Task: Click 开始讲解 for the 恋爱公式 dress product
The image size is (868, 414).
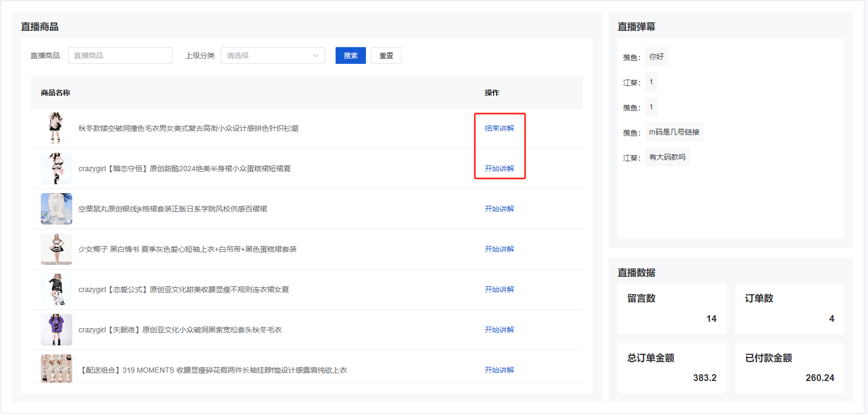Action: pos(499,289)
